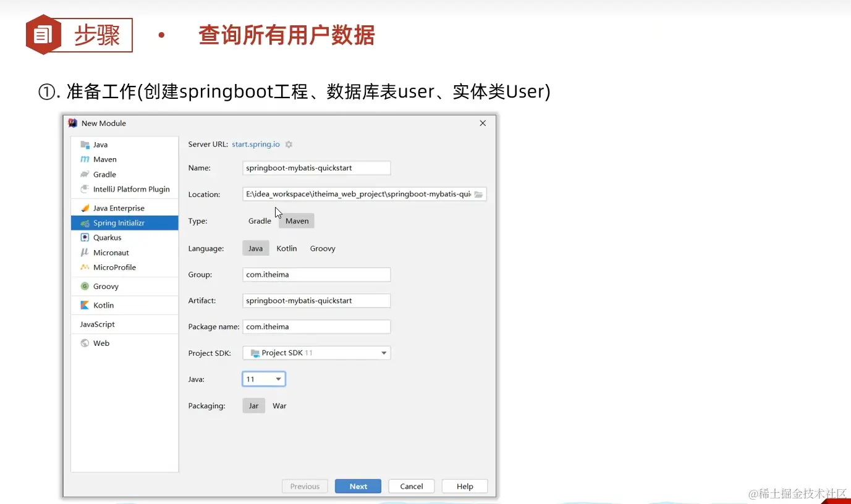
Task: Click the Name input field
Action: (316, 168)
